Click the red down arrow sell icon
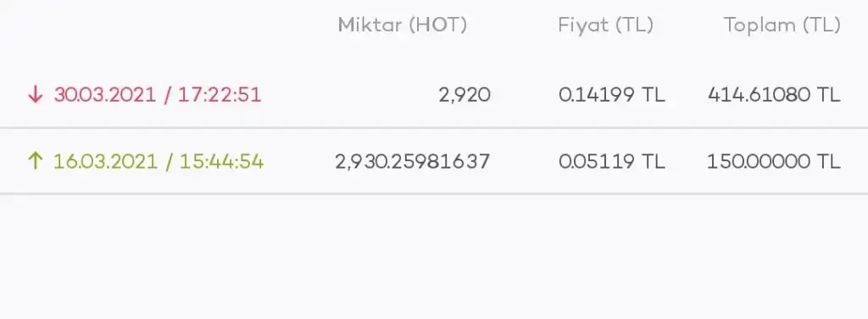The width and height of the screenshot is (868, 319). pyautogui.click(x=36, y=95)
